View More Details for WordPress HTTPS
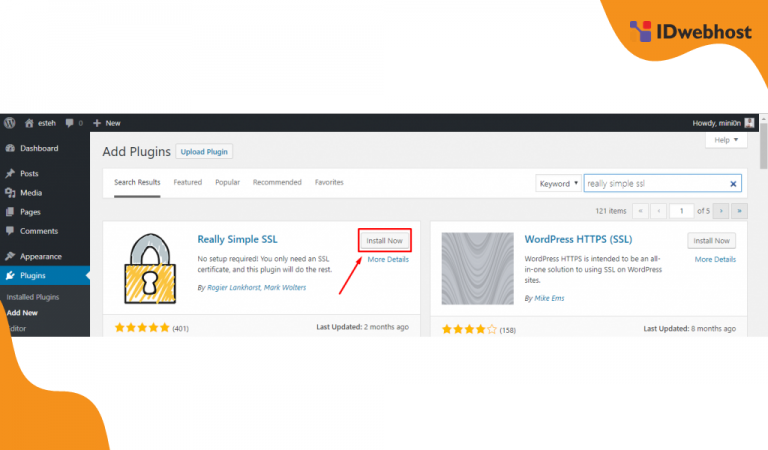Screen dimensions: 768x450 click(x=714, y=259)
